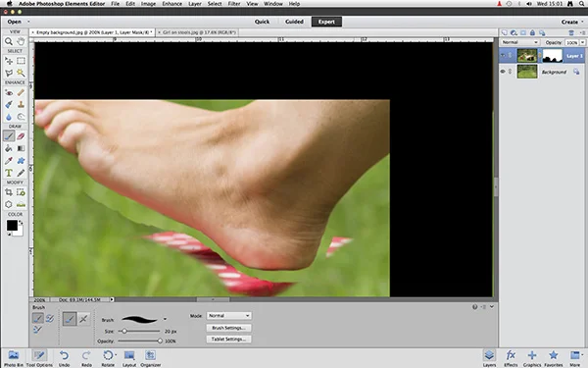Select the Eraser tool
Image resolution: width=588 pixels, height=368 pixels.
[x=21, y=136]
